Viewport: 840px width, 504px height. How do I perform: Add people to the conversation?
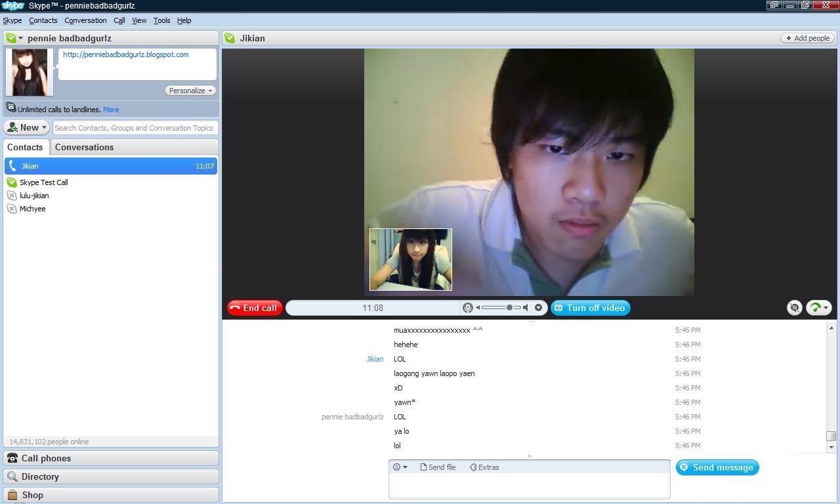[x=808, y=38]
